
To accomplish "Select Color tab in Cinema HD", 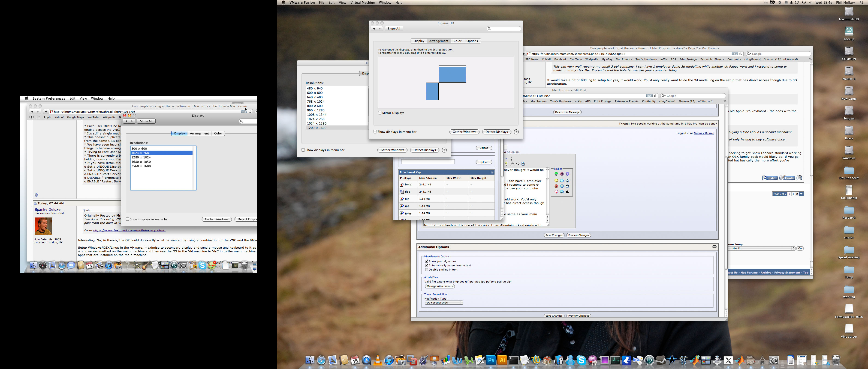I will (457, 41).
